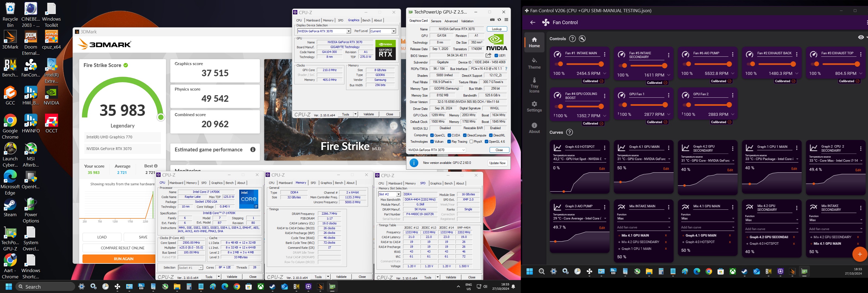Screen dimensions: 868x293
Task: Select the Steam desktop icon
Action: 10,208
